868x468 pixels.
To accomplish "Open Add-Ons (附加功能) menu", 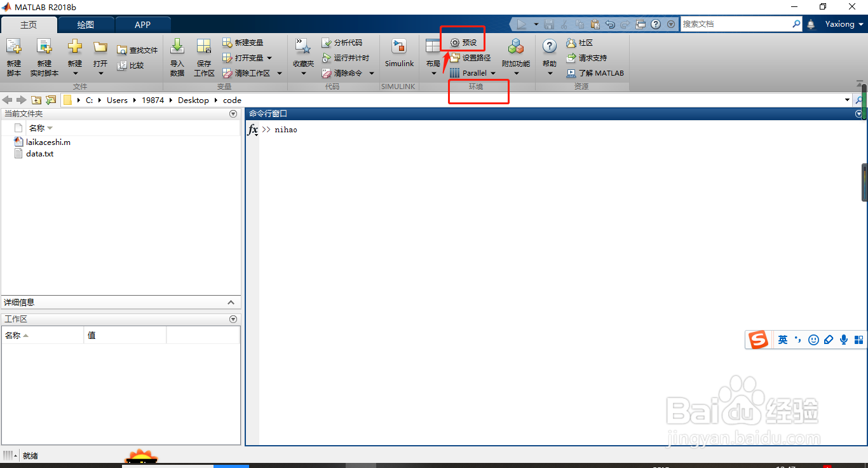I will point(515,57).
